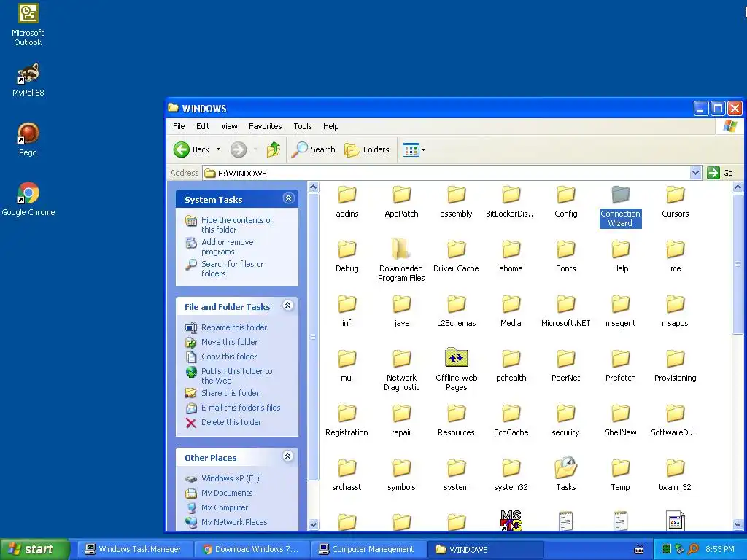Collapse the System Tasks panel
This screenshot has height=560, width=747.
pyautogui.click(x=288, y=198)
